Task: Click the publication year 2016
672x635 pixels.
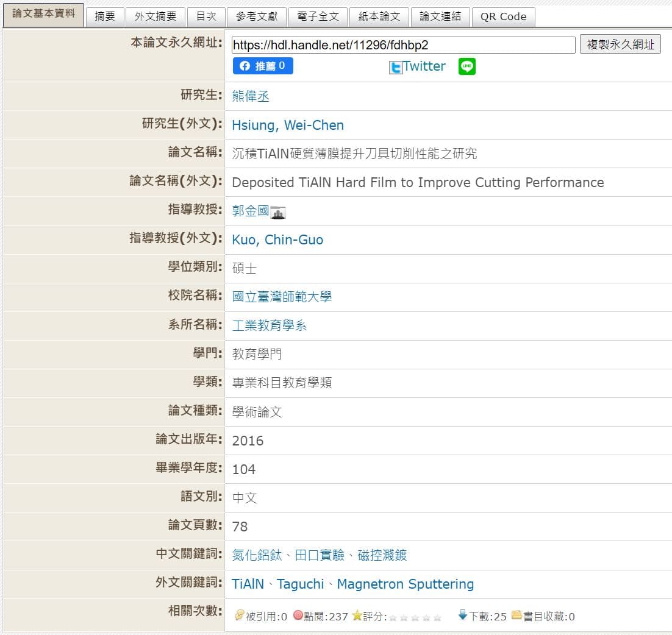Action: point(248,441)
